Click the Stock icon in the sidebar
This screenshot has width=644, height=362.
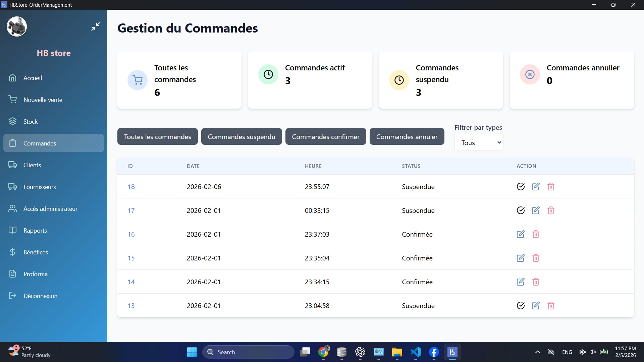12,121
